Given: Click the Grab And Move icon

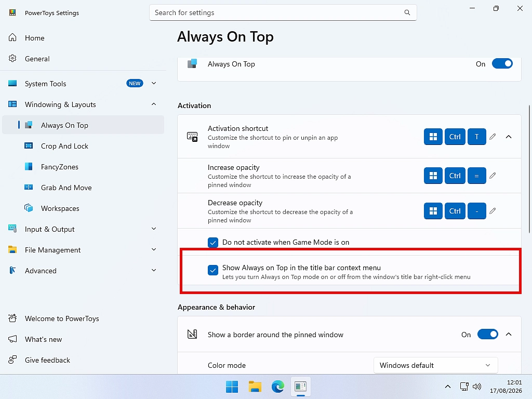Looking at the screenshot, I should [29, 187].
